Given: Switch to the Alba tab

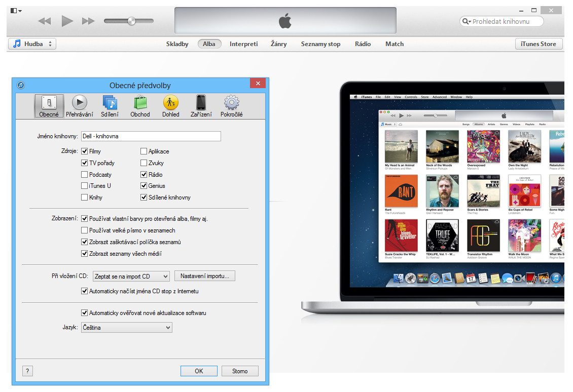Looking at the screenshot, I should click(x=209, y=44).
